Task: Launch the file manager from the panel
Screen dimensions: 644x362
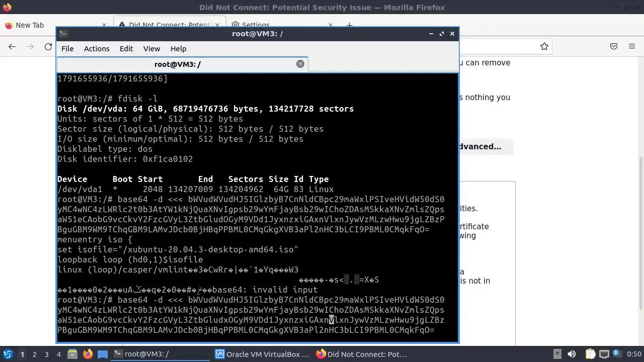Action: click(x=72, y=354)
